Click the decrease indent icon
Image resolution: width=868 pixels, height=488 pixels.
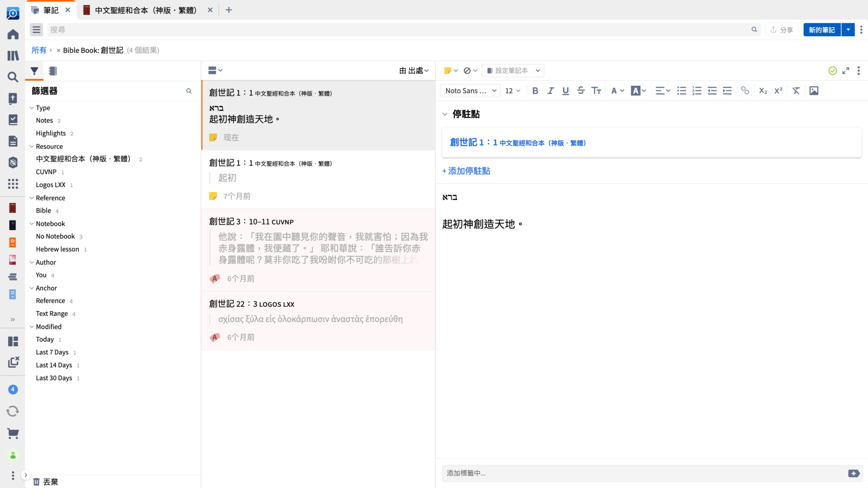(x=712, y=91)
